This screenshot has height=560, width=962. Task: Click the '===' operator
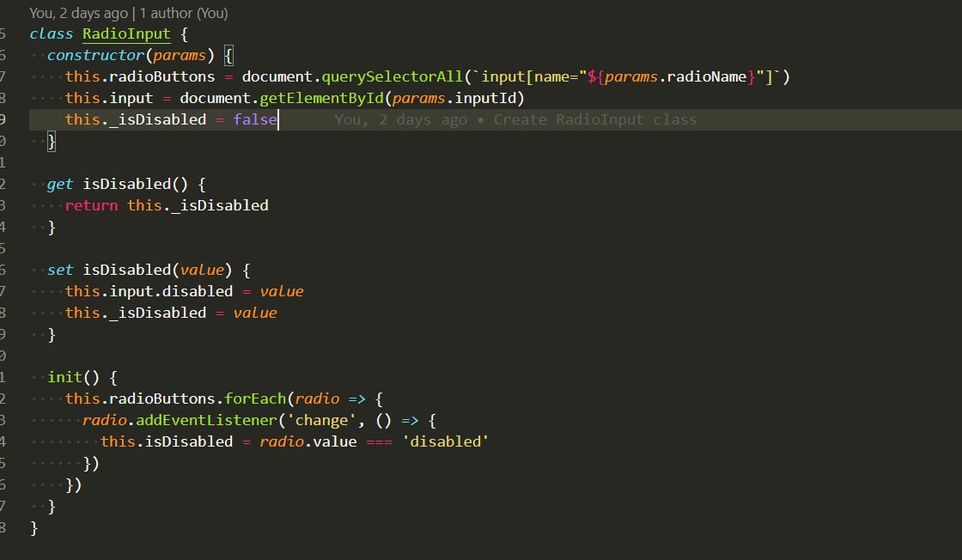379,441
